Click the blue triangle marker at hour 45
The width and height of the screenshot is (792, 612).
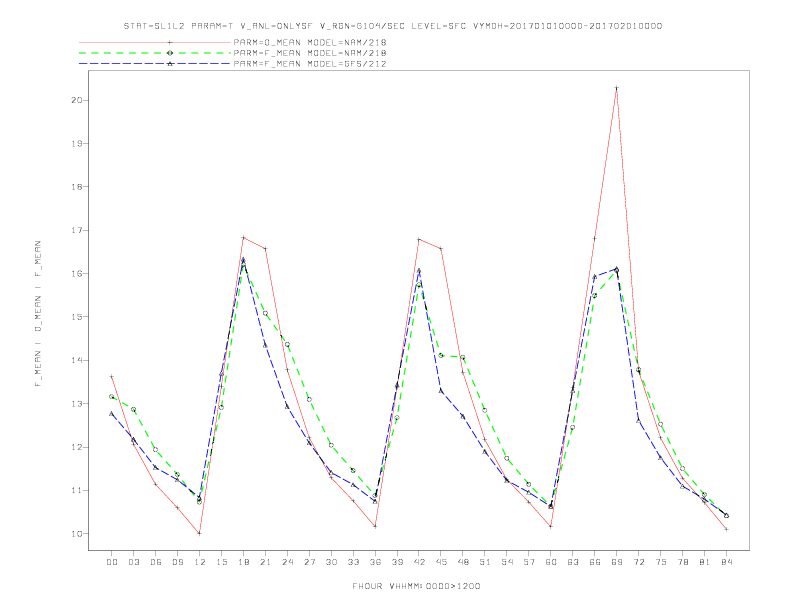pos(441,390)
